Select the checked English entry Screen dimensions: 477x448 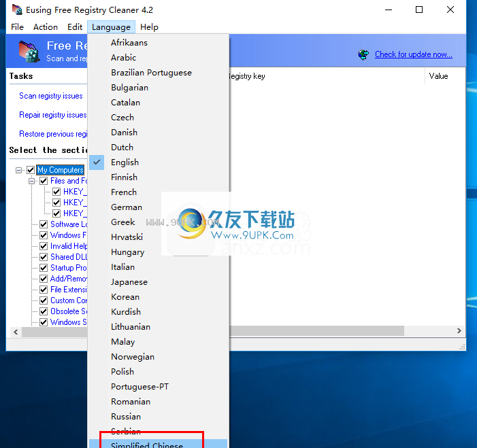tap(158, 162)
